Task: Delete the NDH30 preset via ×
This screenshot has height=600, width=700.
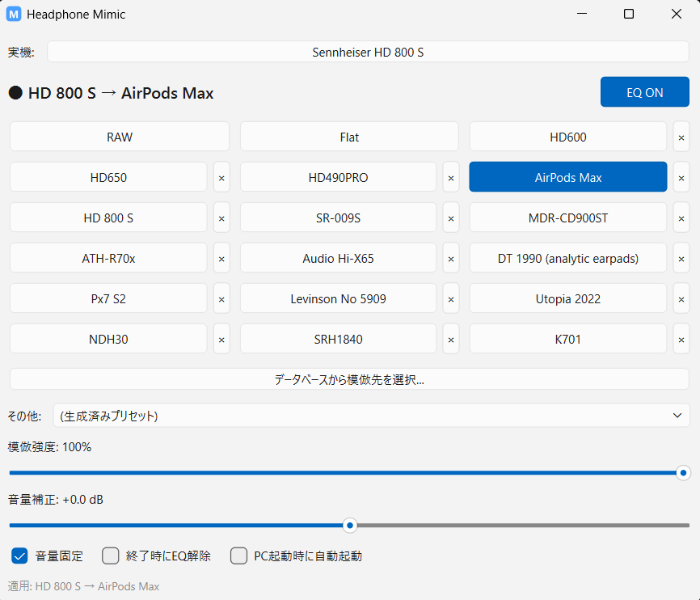Action: 221,339
